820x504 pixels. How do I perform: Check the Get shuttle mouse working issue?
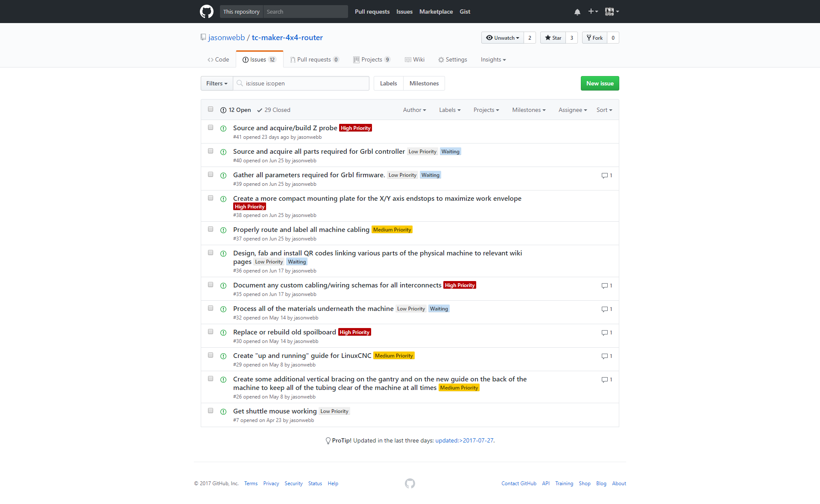tap(211, 411)
